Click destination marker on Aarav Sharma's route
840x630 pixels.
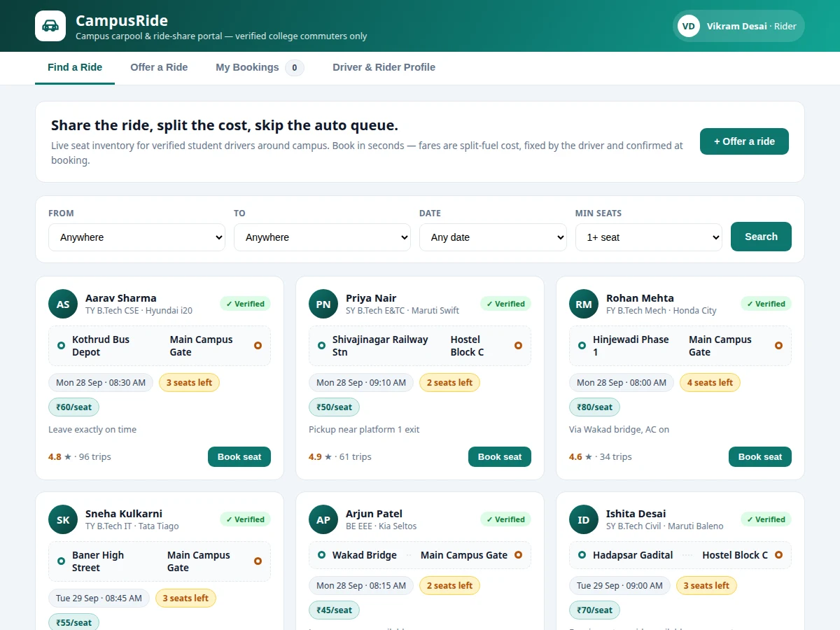coord(258,346)
